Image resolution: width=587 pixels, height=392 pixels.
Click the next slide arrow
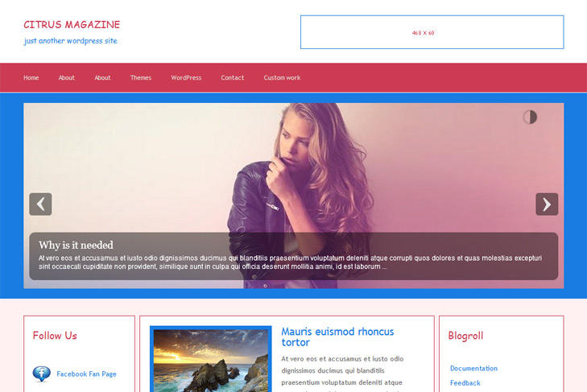tap(547, 204)
